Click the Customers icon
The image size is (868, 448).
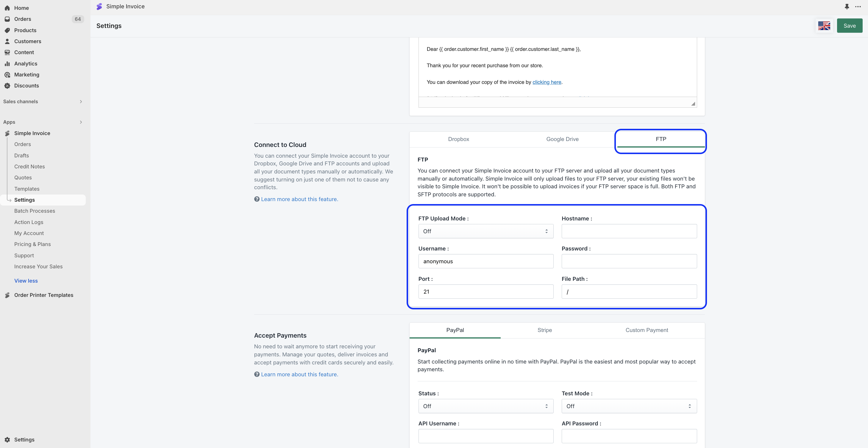pos(7,41)
